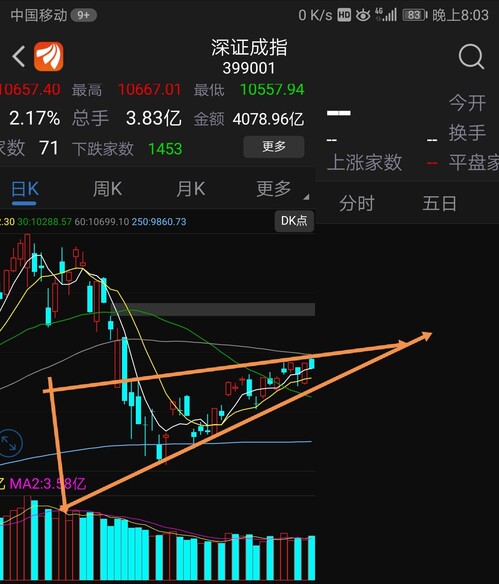Switch to the 周K tab
Viewport: 499px width, 584px height.
pos(108,189)
